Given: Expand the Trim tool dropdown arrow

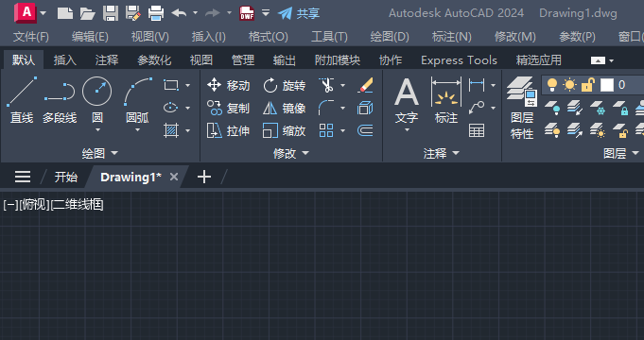Looking at the screenshot, I should [342, 85].
